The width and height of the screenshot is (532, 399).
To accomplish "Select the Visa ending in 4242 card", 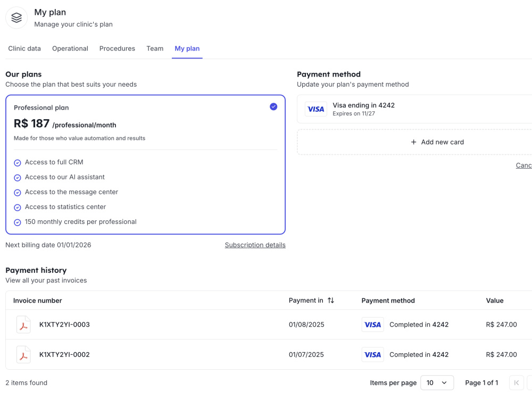I will coord(414,109).
